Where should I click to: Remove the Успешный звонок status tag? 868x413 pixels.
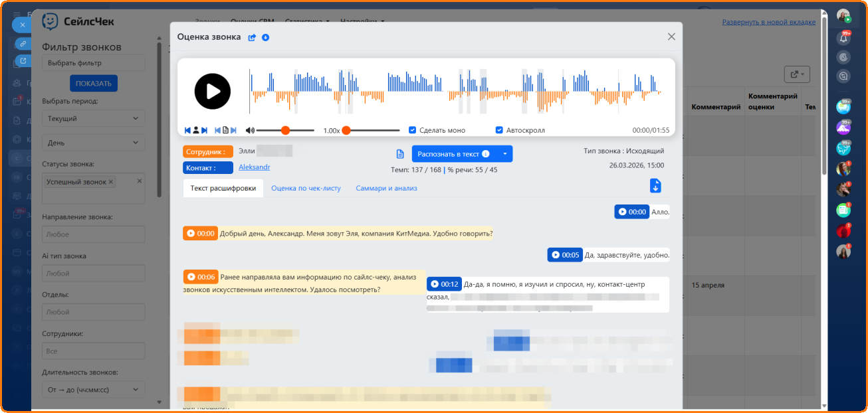[111, 182]
